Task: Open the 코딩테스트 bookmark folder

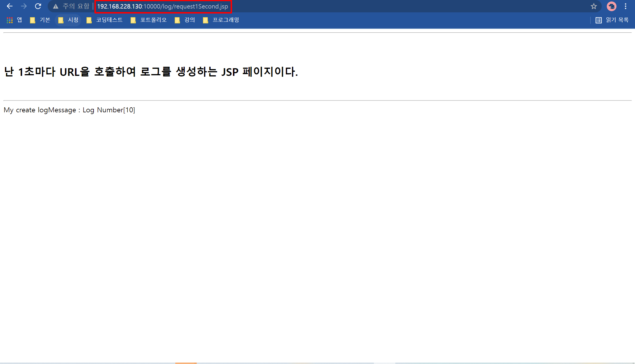Action: click(104, 20)
